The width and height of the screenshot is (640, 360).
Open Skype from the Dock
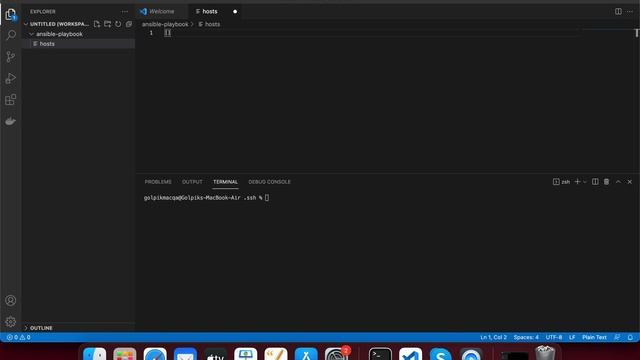[x=440, y=354]
